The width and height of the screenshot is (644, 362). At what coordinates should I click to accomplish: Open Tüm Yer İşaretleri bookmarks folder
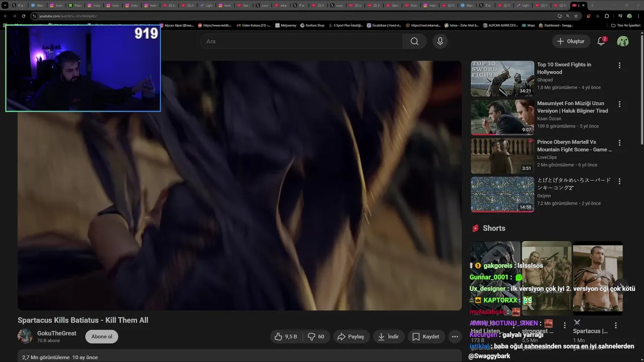pos(625,25)
